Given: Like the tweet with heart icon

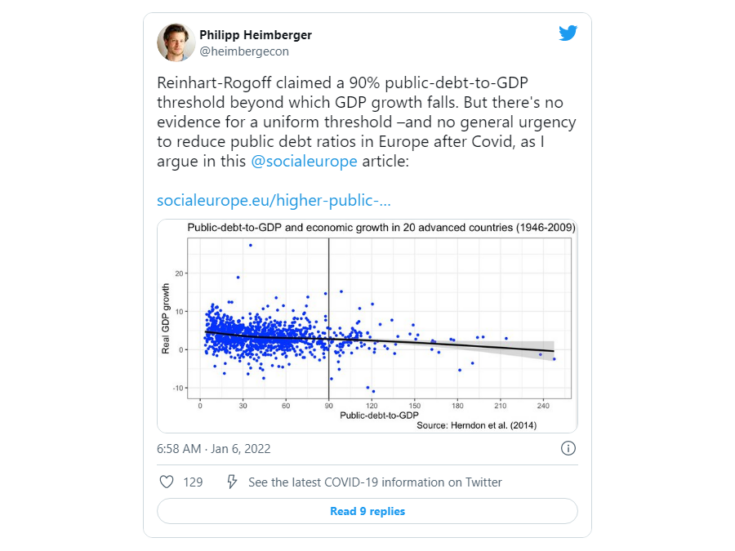Looking at the screenshot, I should 167,482.
